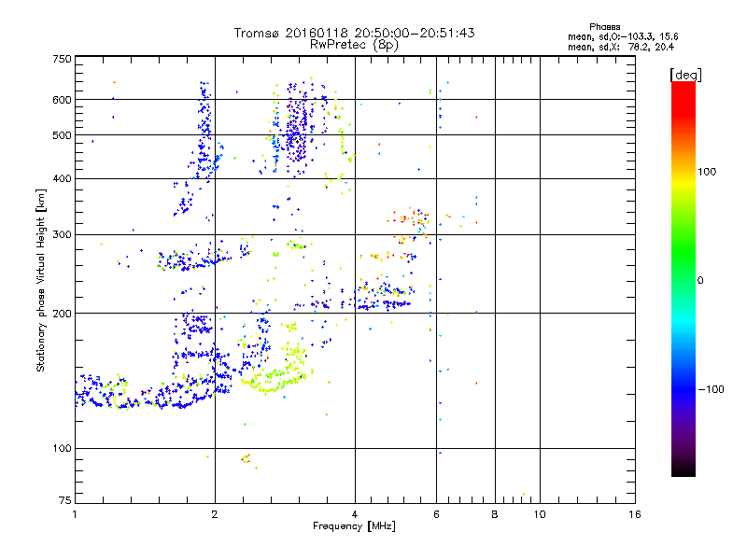This screenshot has width=747, height=560.
Task: Click the '[deg]' colorbar unit label
Action: (x=685, y=75)
